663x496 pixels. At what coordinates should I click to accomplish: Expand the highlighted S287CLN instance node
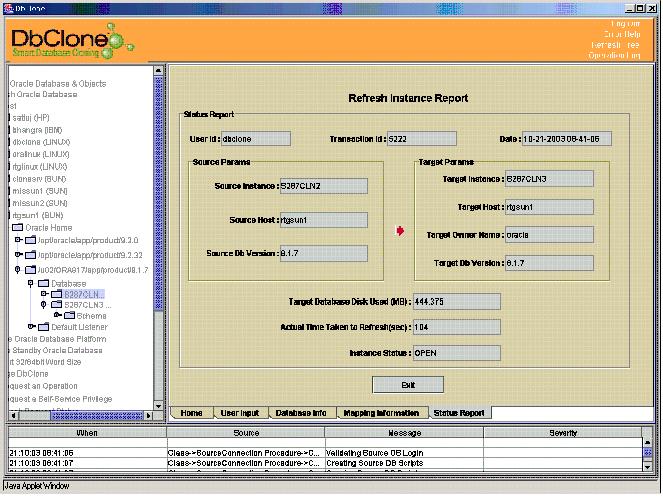(44, 293)
